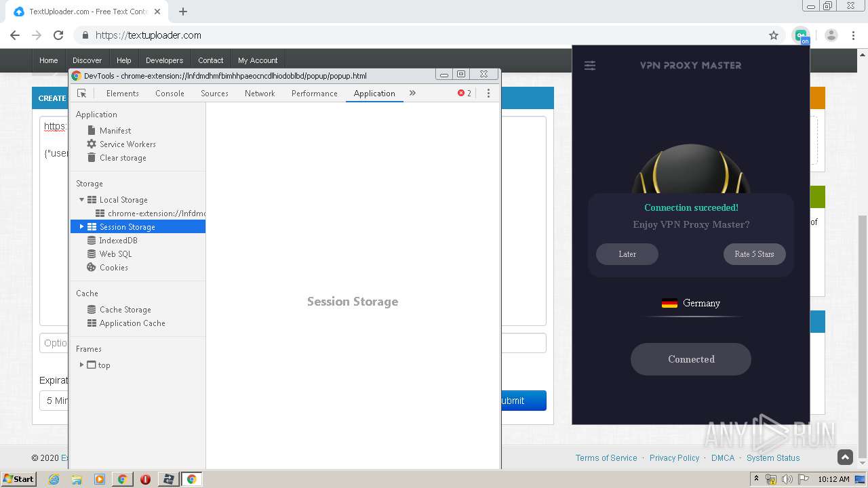The width and height of the screenshot is (868, 488).
Task: Open Contact in the TextUploader nav bar
Action: pyautogui.click(x=211, y=60)
